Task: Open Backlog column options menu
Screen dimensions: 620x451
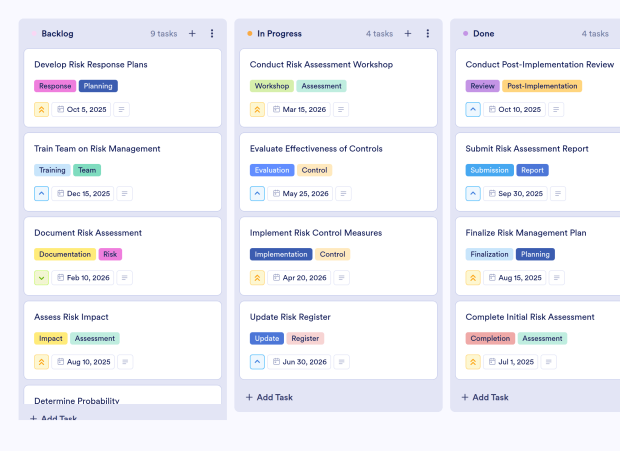Action: tap(212, 34)
